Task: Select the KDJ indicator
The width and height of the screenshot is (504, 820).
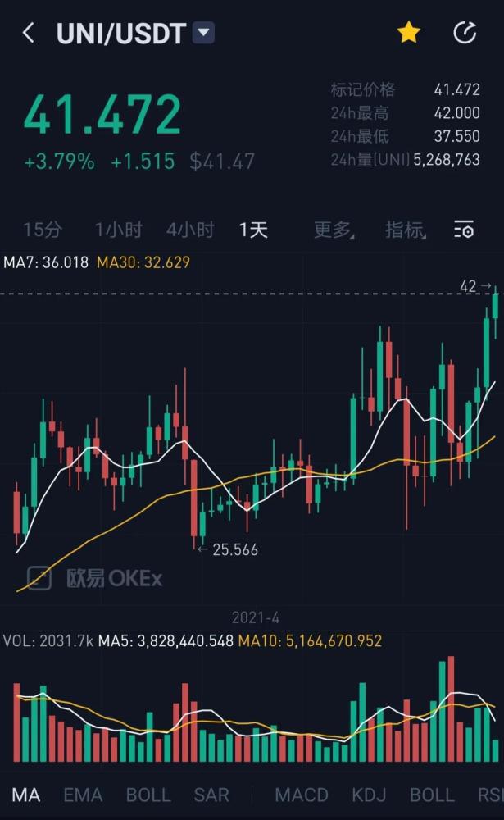Action: [x=370, y=795]
